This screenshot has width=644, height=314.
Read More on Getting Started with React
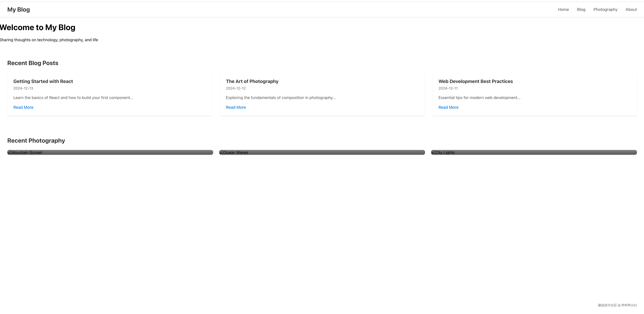click(23, 107)
